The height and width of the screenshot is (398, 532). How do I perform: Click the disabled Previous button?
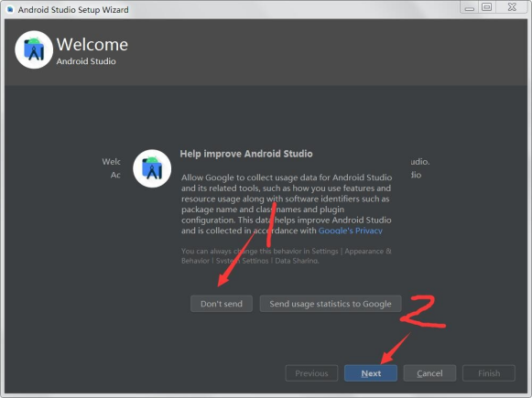pos(311,373)
